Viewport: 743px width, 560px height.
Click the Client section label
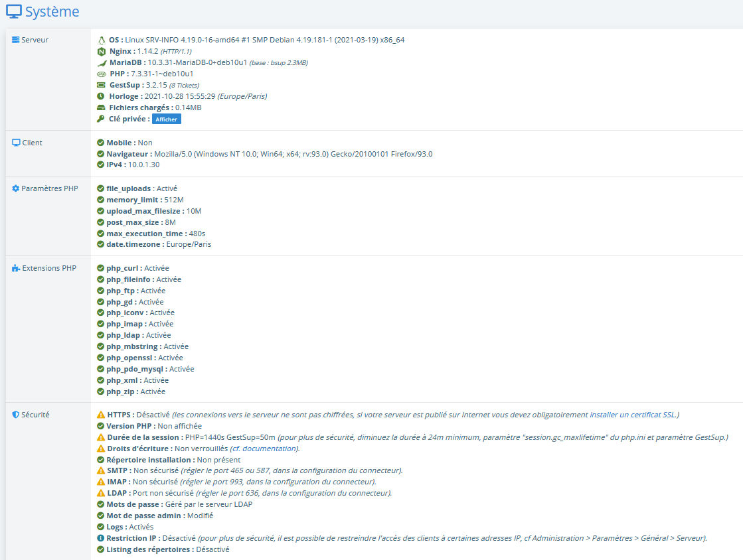tap(33, 143)
